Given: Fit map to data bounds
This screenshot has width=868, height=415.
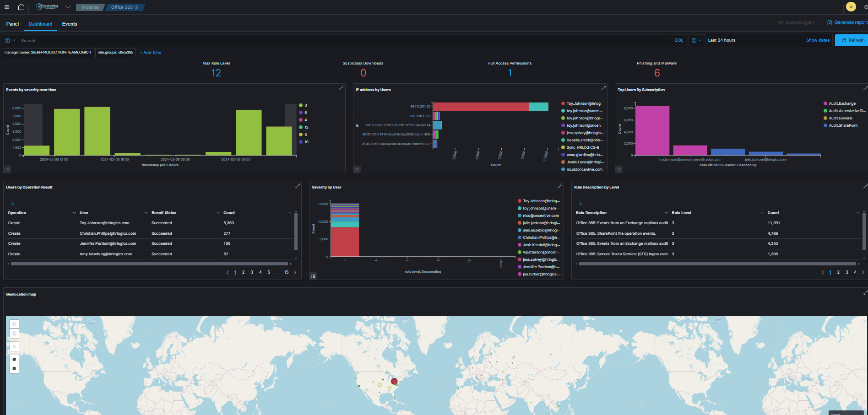Looking at the screenshot, I should pos(14,346).
